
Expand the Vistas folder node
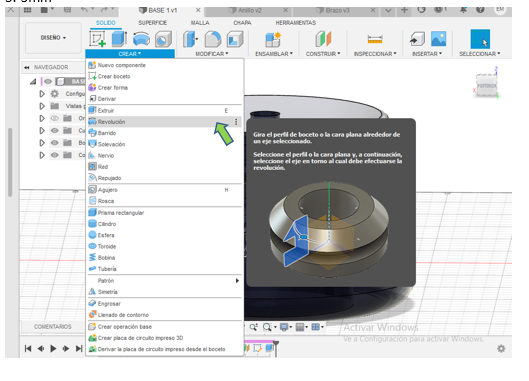42,106
